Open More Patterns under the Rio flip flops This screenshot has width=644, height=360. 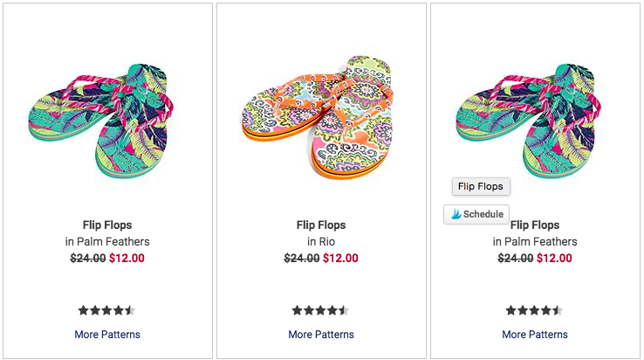pyautogui.click(x=321, y=335)
